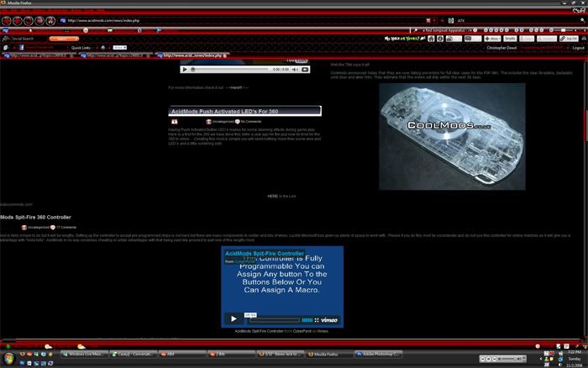Click the Vimeo video progress bar
This screenshot has height=368, width=588.
pos(275,320)
